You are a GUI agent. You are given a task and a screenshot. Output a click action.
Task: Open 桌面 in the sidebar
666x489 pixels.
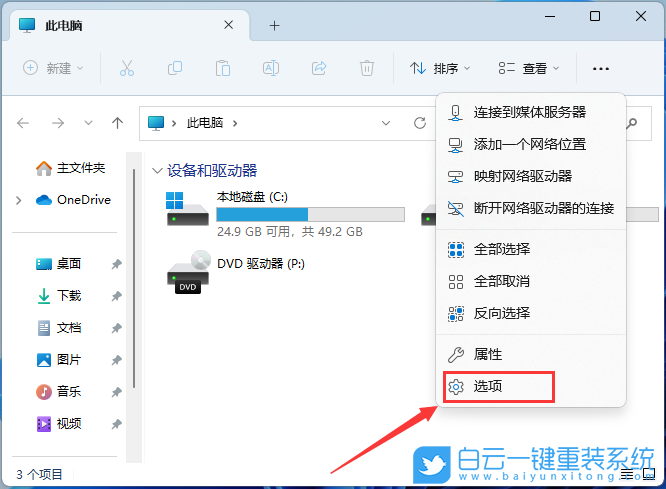point(58,264)
